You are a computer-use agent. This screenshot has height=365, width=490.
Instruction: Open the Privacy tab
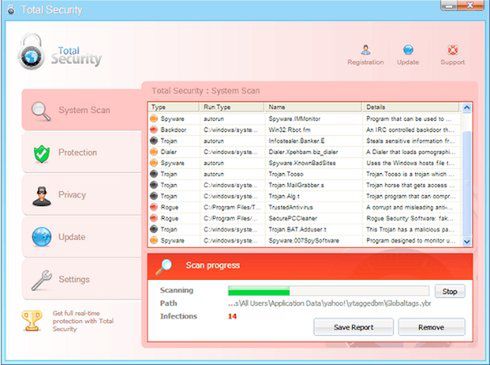click(x=82, y=195)
